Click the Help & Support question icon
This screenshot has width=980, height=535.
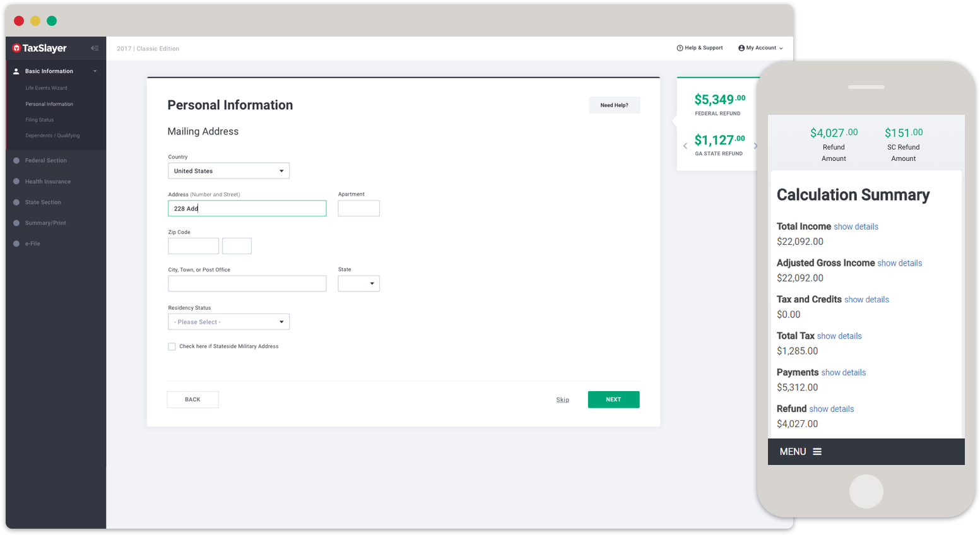coord(680,48)
